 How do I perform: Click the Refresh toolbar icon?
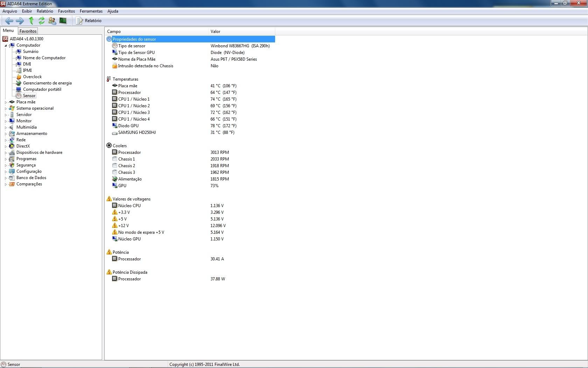tap(42, 21)
